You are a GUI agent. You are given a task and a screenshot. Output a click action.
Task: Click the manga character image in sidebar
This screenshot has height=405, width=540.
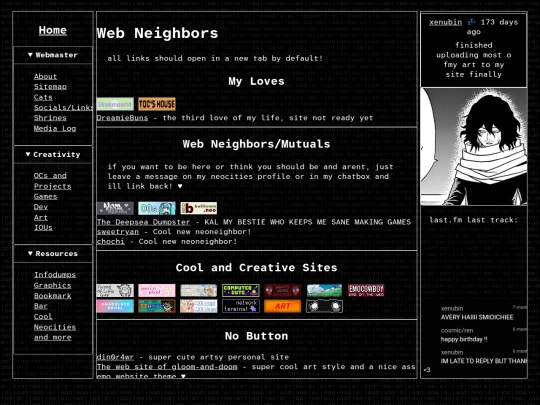(474, 147)
